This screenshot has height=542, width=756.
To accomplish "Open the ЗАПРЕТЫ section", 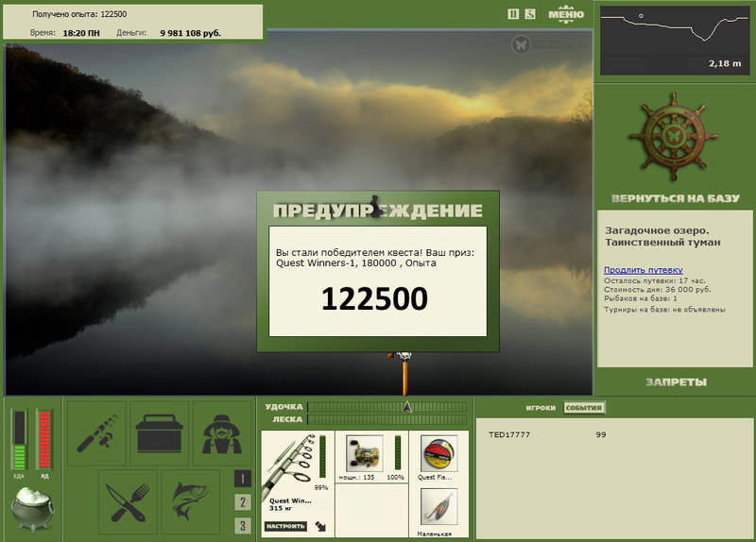I will point(676,382).
